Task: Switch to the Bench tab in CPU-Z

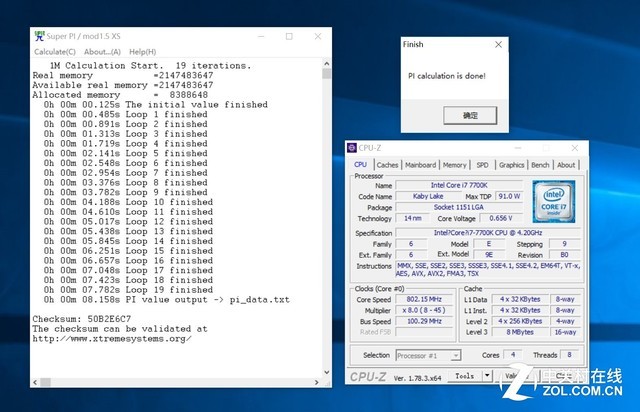Action: click(540, 165)
